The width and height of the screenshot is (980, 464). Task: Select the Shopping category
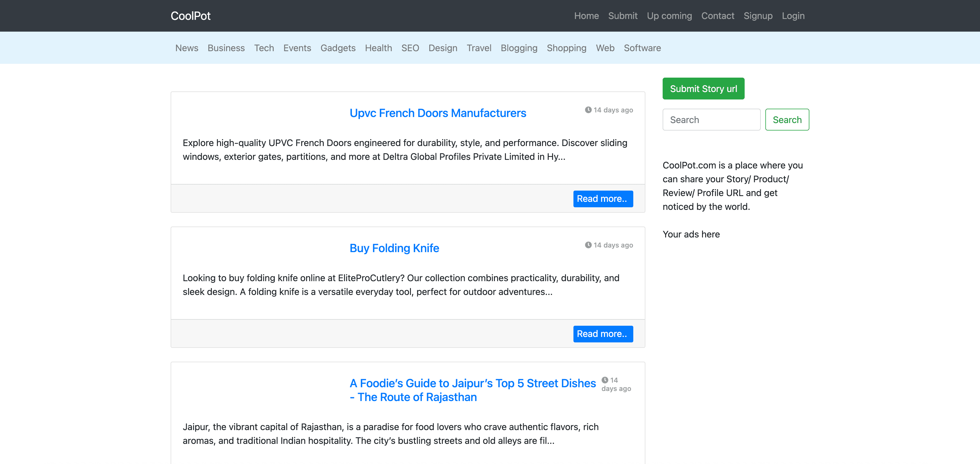tap(567, 48)
